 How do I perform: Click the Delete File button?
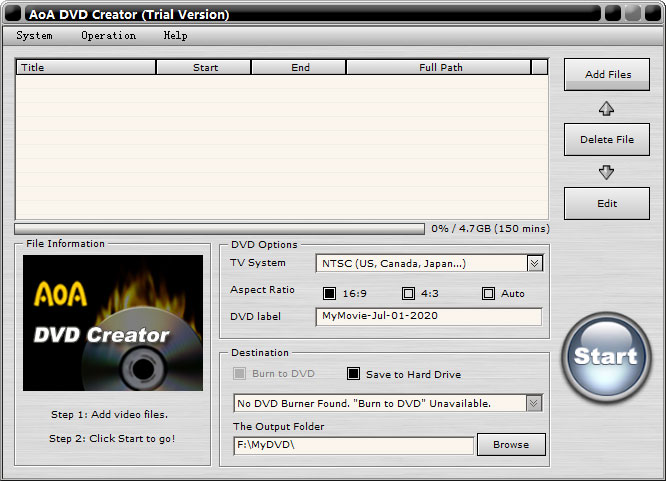pyautogui.click(x=607, y=139)
